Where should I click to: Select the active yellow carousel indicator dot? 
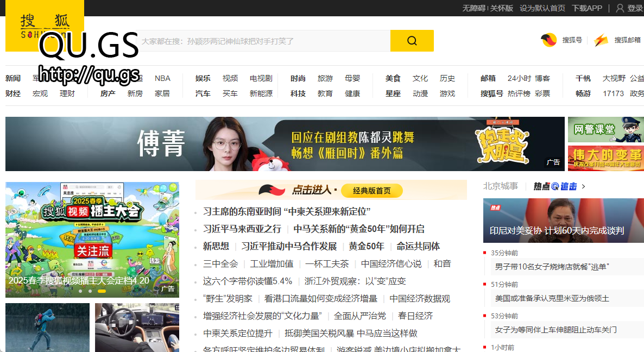[102, 291]
